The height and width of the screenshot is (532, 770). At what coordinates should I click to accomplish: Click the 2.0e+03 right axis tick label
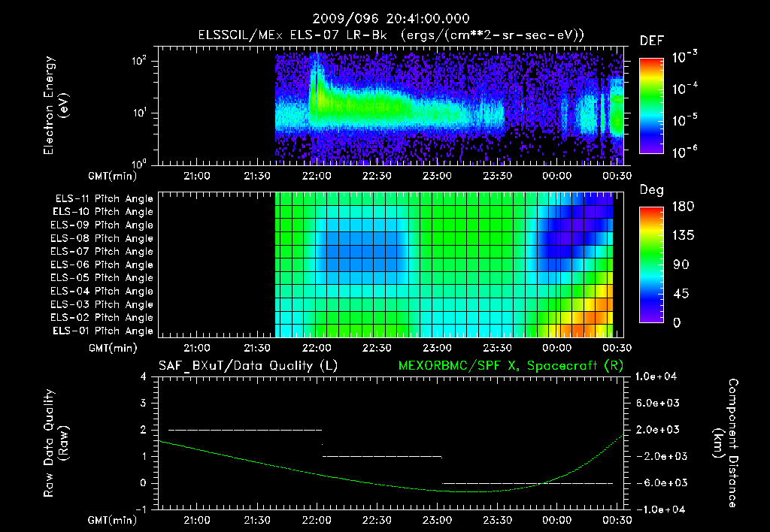(658, 429)
